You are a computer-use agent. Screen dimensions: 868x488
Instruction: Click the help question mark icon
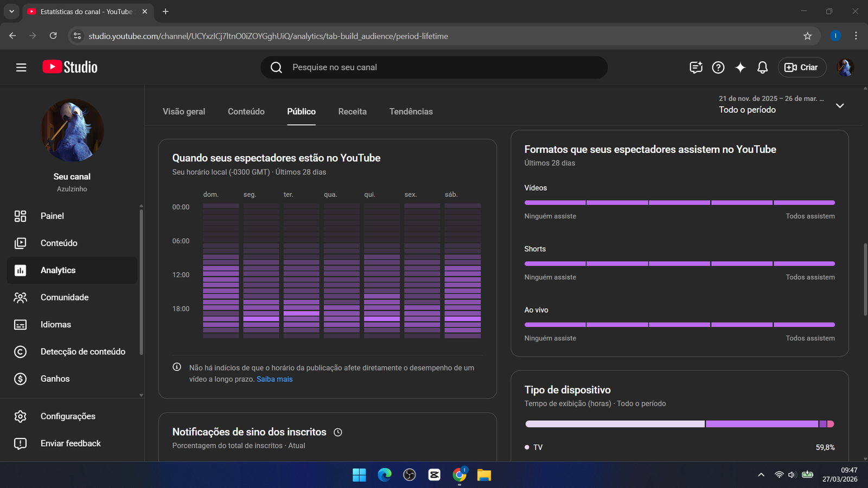point(718,67)
